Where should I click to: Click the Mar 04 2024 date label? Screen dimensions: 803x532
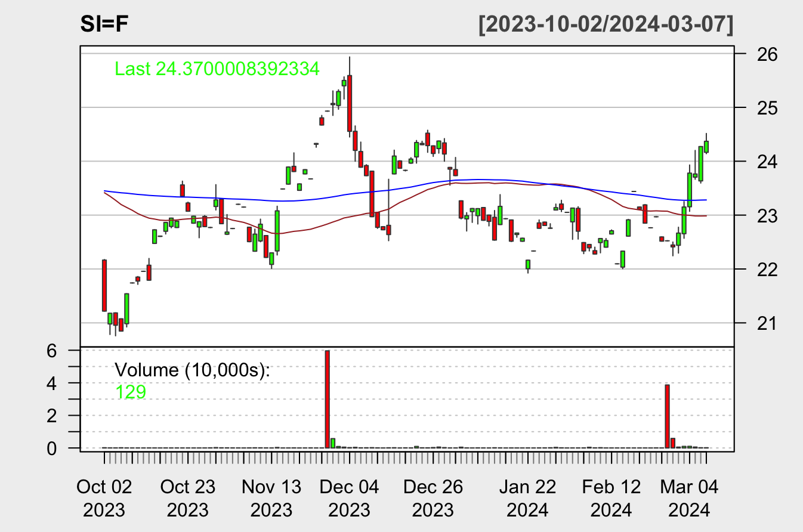[690, 499]
